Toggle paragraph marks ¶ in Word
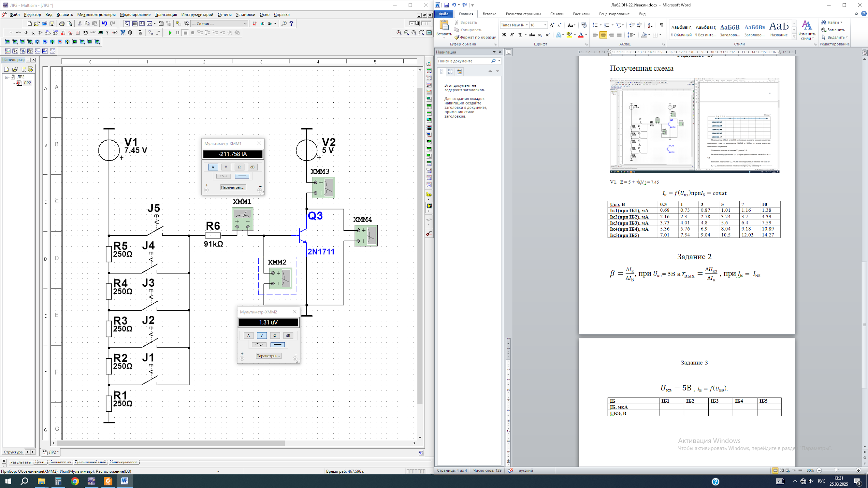Screen dimensions: 868x488 coord(661,25)
